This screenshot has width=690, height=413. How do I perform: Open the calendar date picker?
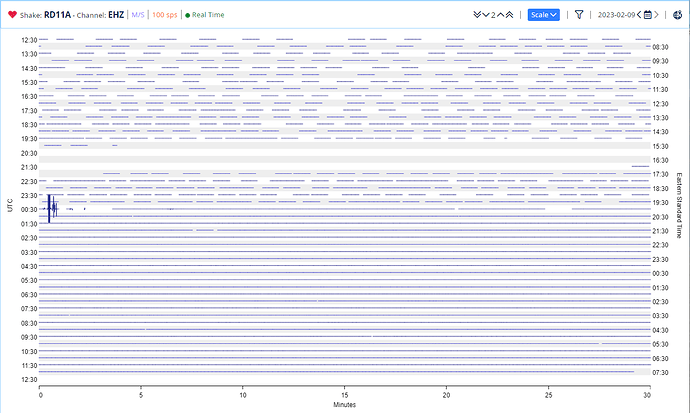click(x=648, y=15)
